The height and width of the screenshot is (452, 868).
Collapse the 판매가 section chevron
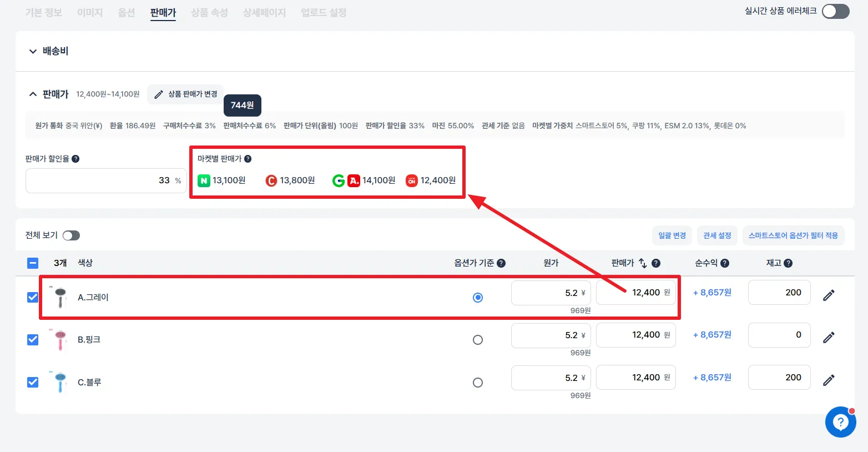coord(33,93)
